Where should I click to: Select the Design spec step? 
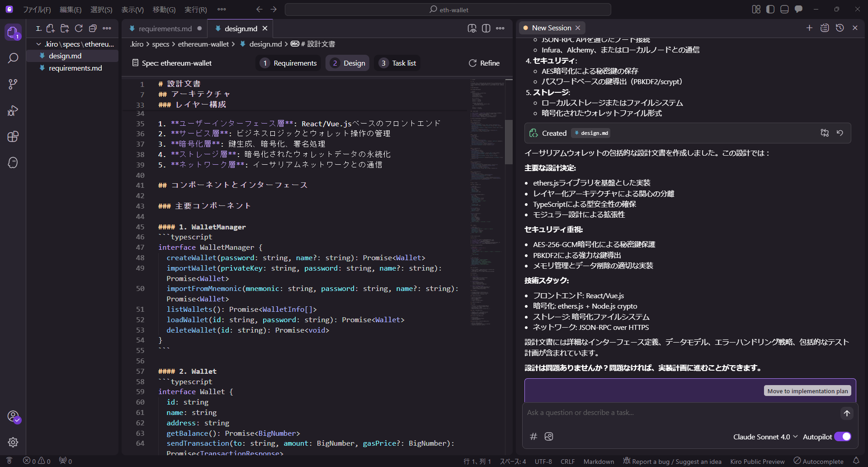pos(348,63)
